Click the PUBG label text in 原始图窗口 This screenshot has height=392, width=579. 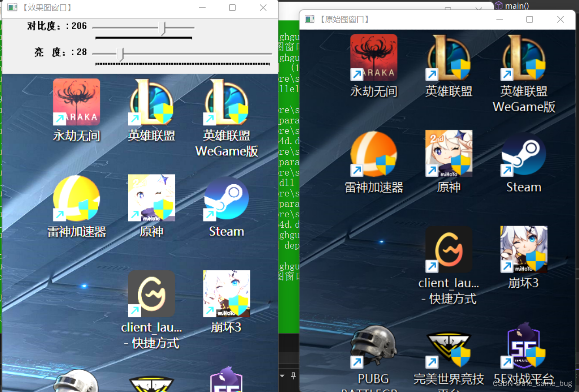click(373, 379)
